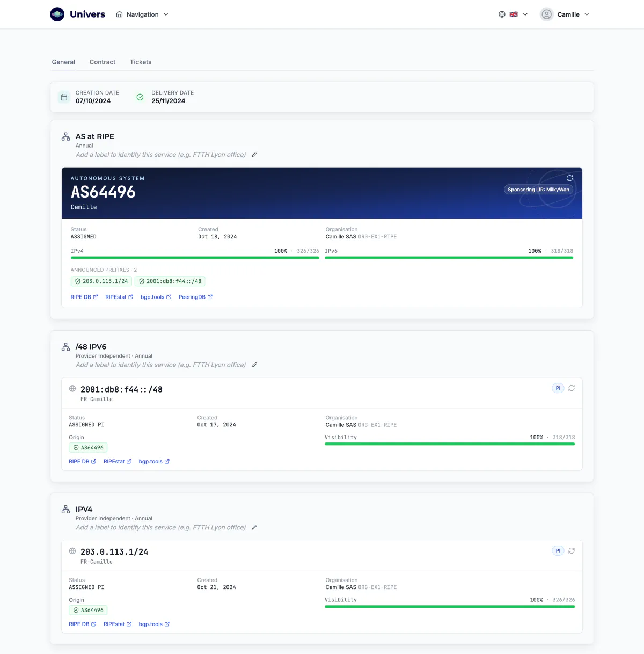Screen dimensions: 644x654
Task: Open the language selector with UK flag
Action: pos(513,14)
